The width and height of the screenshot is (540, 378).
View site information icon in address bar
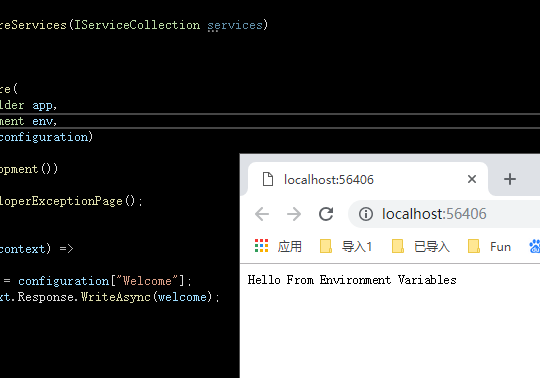pos(366,214)
